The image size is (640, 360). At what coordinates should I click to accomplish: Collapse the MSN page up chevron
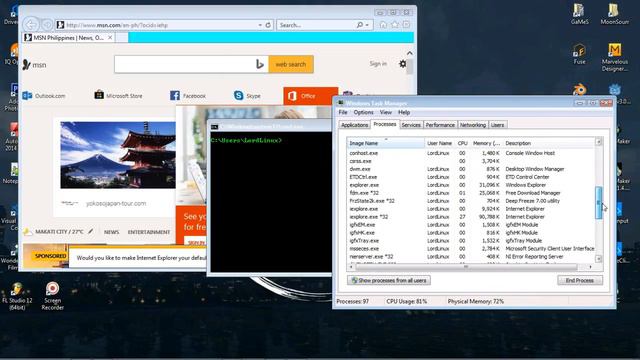(409, 53)
